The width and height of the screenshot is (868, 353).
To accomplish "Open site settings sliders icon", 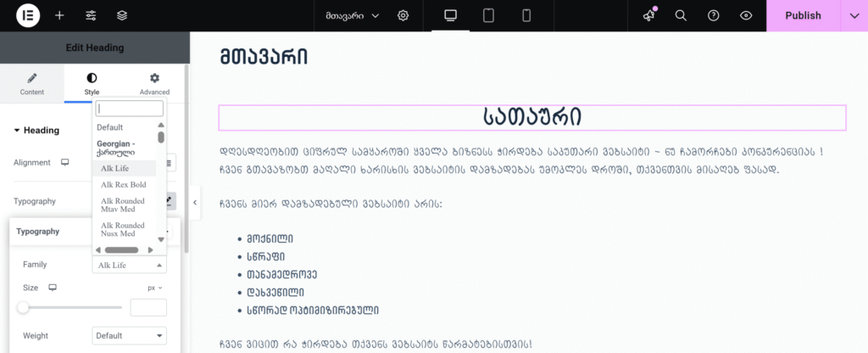I will click(91, 15).
